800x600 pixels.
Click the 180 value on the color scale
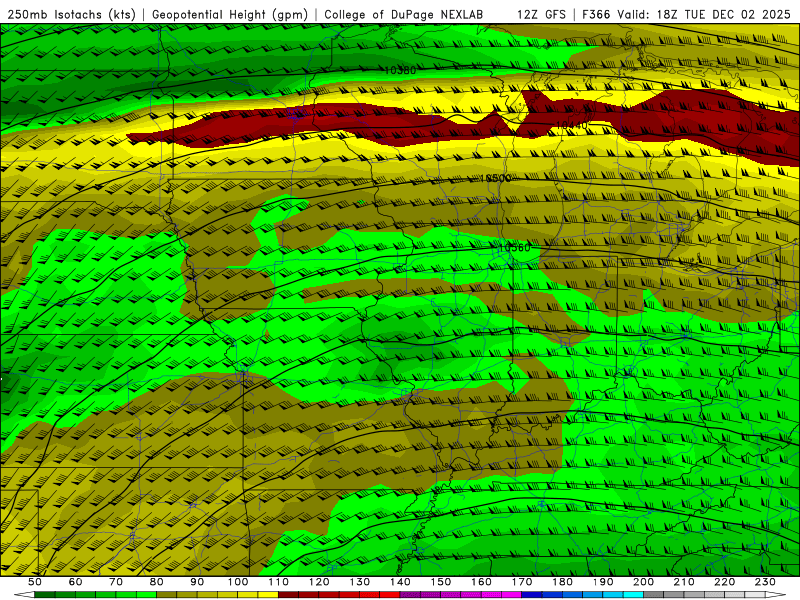(563, 582)
